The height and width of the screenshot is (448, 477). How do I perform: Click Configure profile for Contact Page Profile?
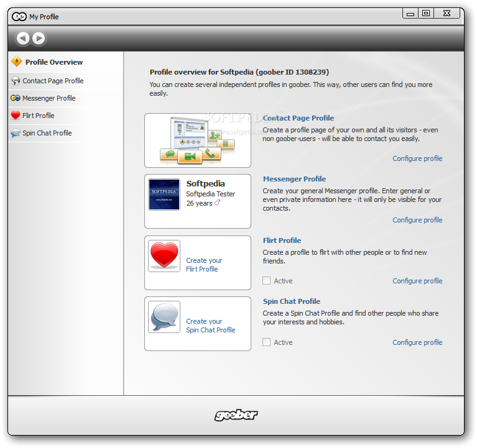click(417, 158)
